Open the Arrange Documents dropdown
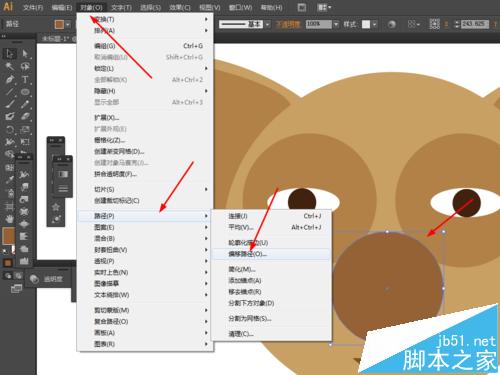The height and width of the screenshot is (375, 500). 324,7
